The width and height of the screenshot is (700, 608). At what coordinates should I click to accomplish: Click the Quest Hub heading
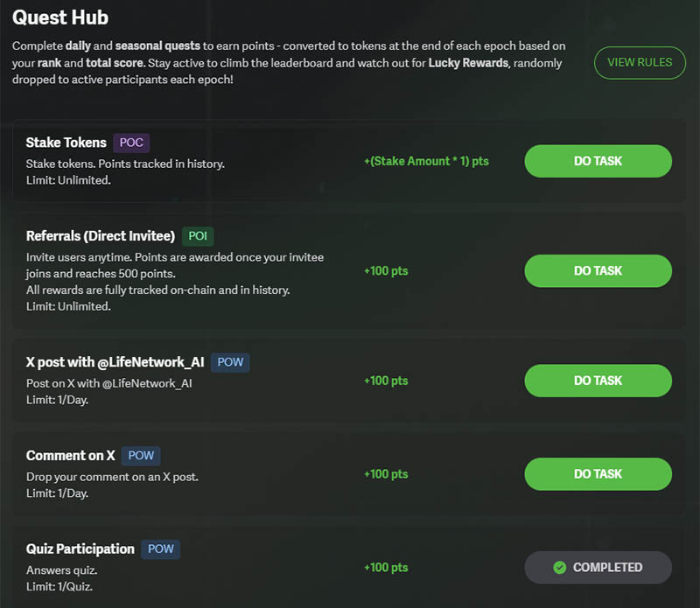click(x=60, y=17)
